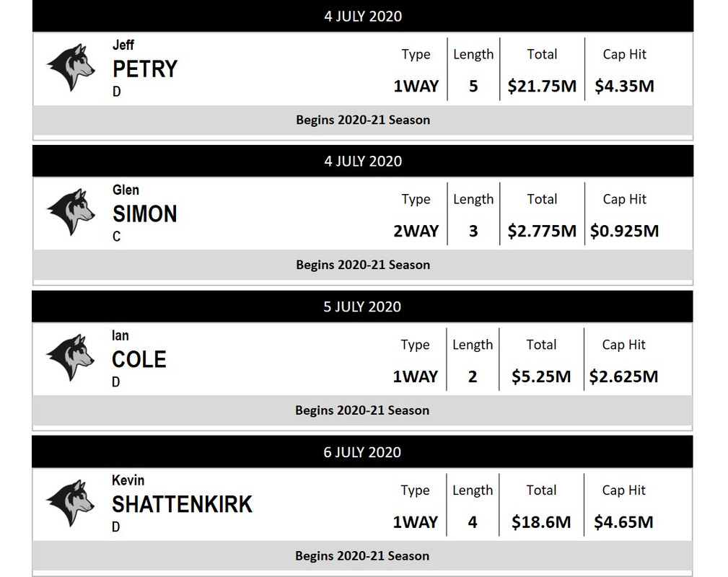Open the SHATTENKIRK player name

click(182, 505)
